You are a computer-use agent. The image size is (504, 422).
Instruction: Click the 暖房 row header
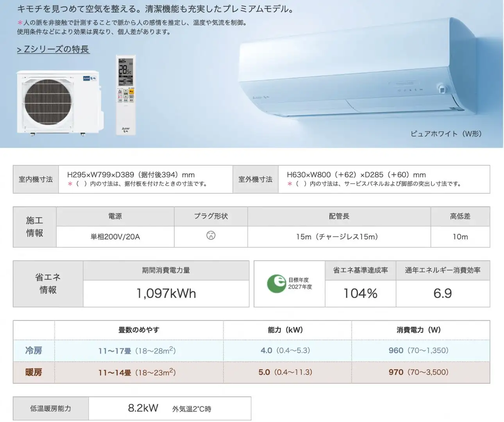[34, 372]
